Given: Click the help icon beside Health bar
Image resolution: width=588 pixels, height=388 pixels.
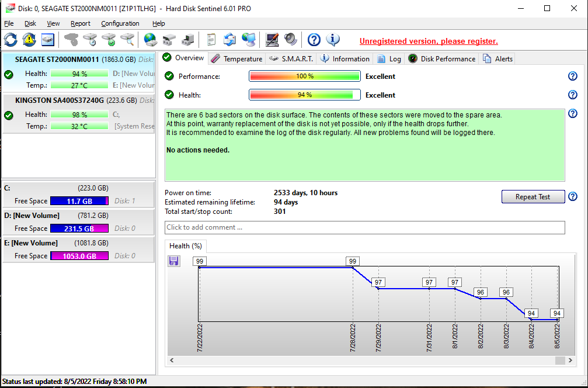Looking at the screenshot, I should [x=573, y=95].
